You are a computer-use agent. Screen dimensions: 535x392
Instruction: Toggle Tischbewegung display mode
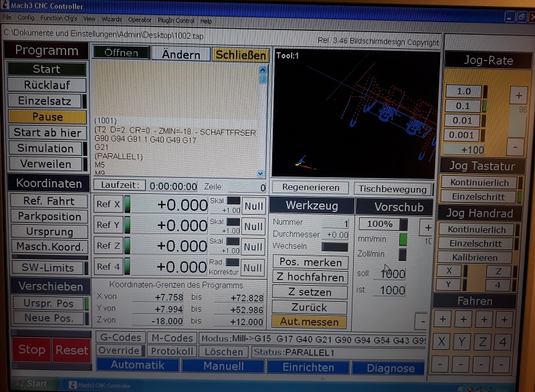pos(393,189)
